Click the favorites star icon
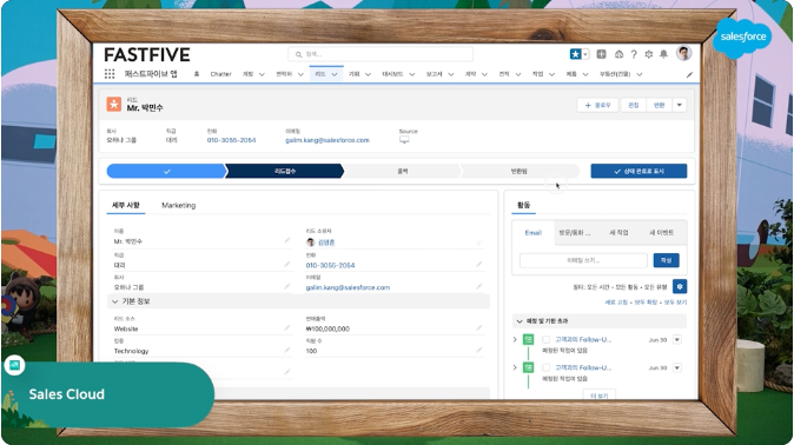 [x=576, y=54]
